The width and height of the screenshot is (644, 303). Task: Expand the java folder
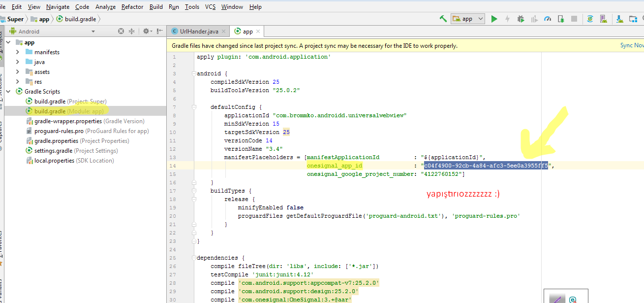(18, 62)
